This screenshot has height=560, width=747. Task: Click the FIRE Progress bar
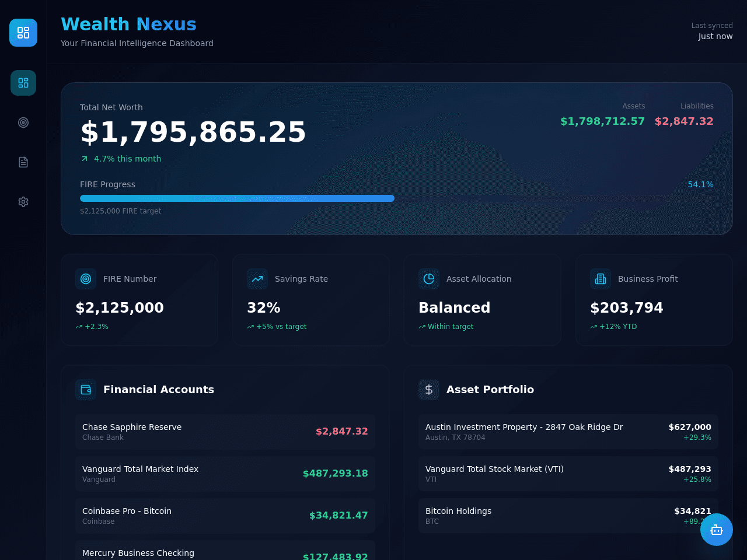click(397, 198)
